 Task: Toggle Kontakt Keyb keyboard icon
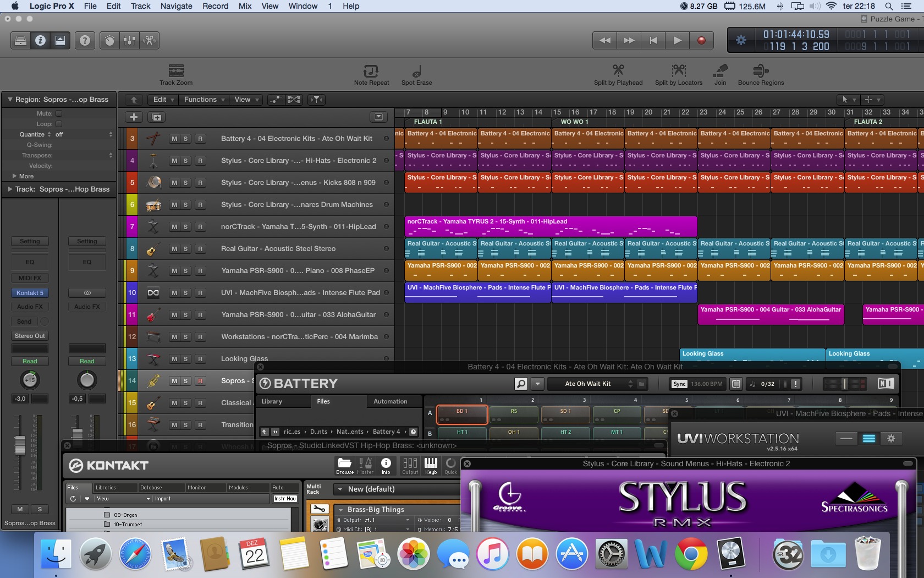click(x=431, y=465)
